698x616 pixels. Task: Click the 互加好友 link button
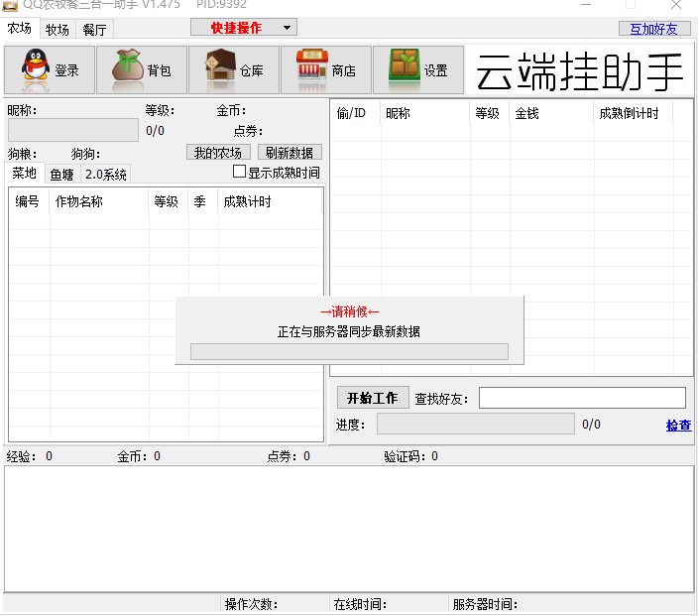653,29
